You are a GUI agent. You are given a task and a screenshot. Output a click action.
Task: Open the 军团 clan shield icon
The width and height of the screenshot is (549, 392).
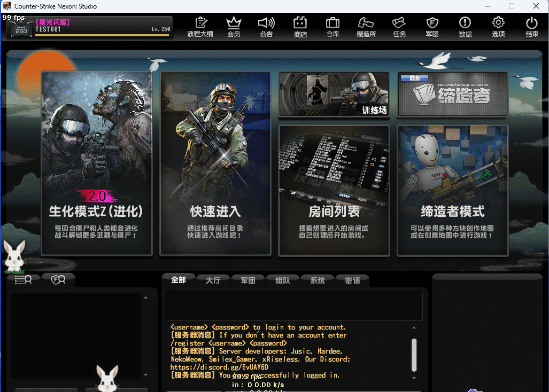pos(432,27)
